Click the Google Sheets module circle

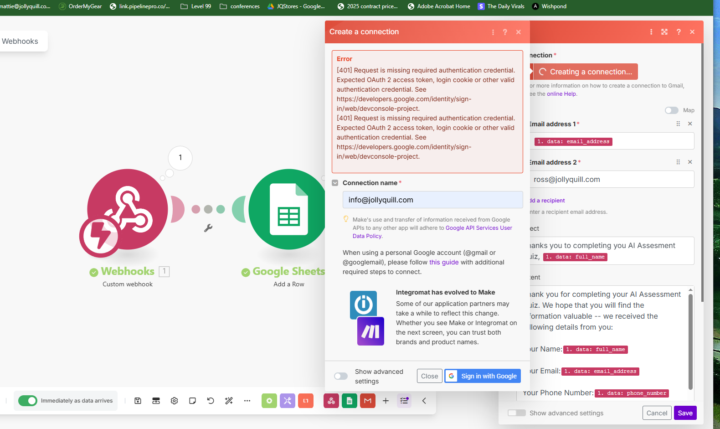coord(287,209)
